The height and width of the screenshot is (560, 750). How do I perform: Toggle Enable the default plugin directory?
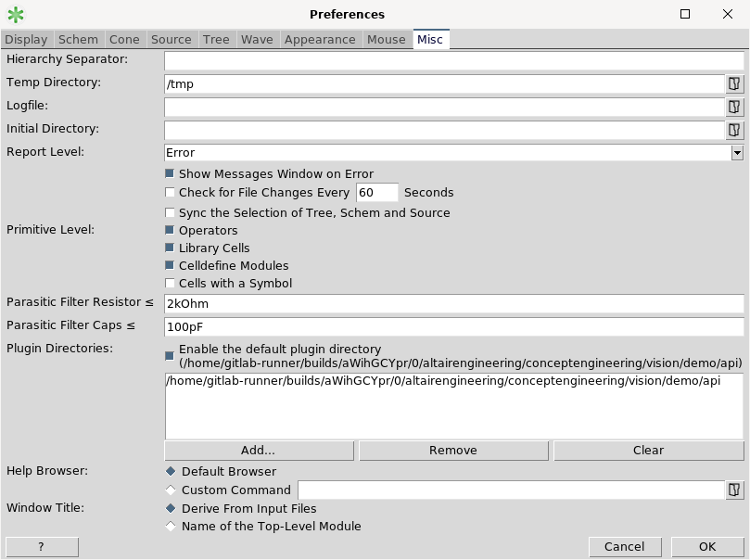(170, 356)
